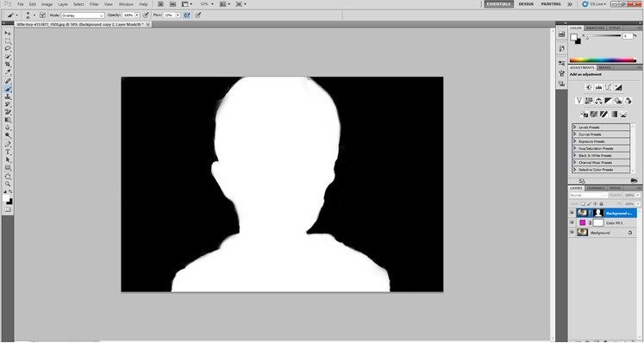Select the Lasso tool
644x343 pixels.
click(8, 49)
